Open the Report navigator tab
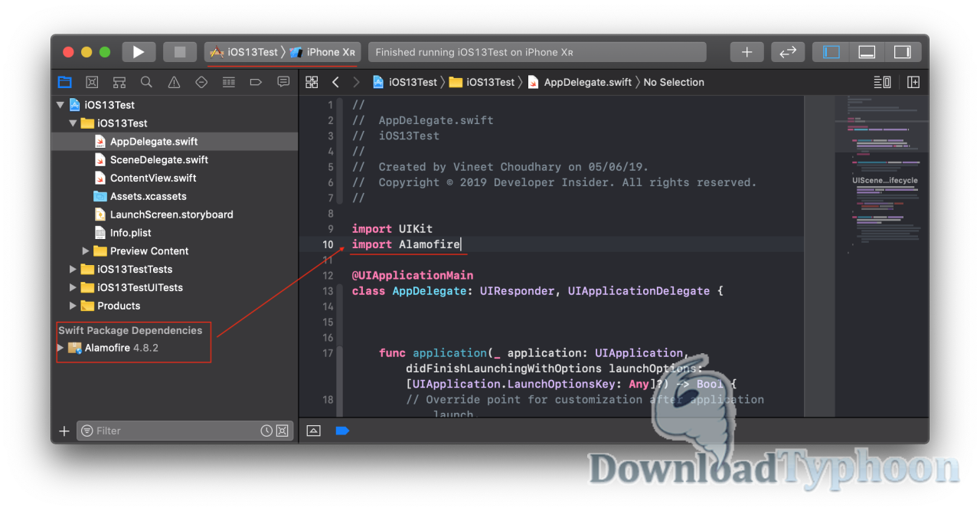Screen dimensions: 980x511 (283, 82)
